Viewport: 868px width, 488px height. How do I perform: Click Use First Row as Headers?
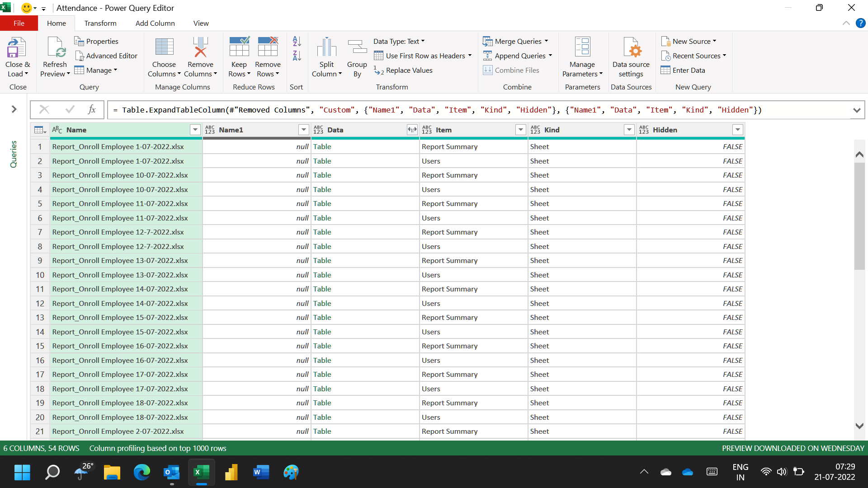[423, 56]
